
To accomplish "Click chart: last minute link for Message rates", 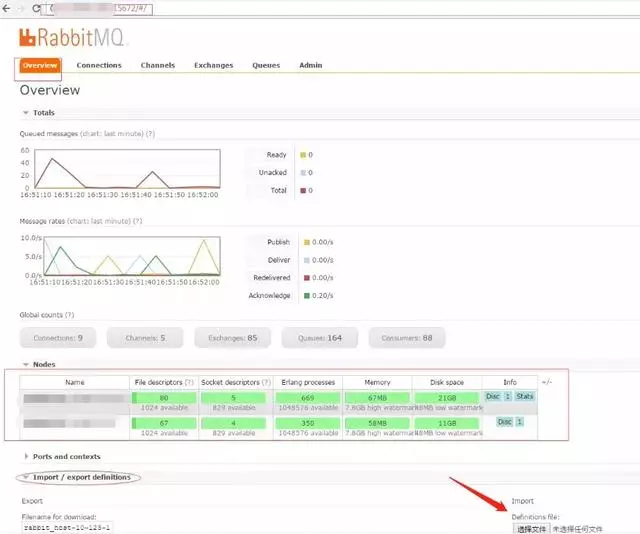I will [x=99, y=221].
